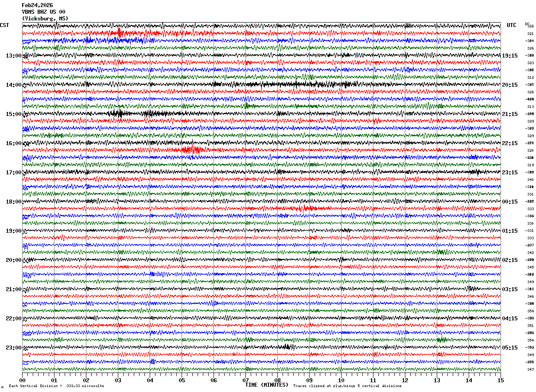Select the 15:00 CST hour label
Image resolution: width=536 pixels, height=392 pixels.
13,114
